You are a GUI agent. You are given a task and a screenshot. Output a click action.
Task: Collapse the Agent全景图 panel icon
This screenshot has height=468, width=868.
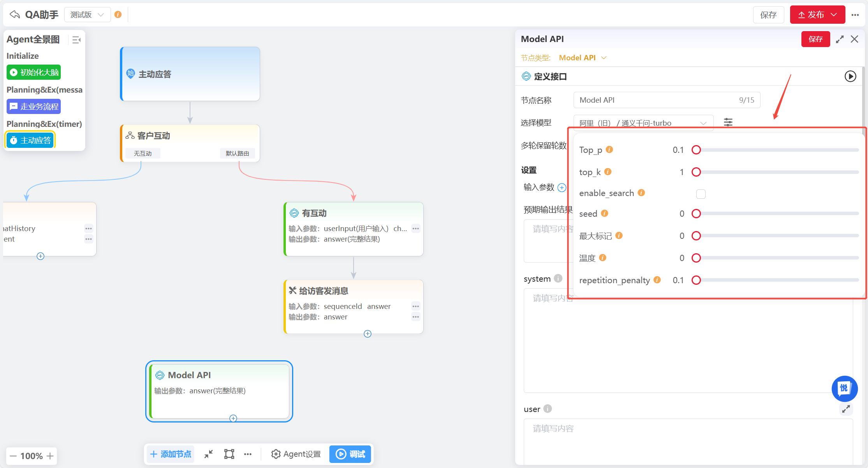pyautogui.click(x=76, y=40)
